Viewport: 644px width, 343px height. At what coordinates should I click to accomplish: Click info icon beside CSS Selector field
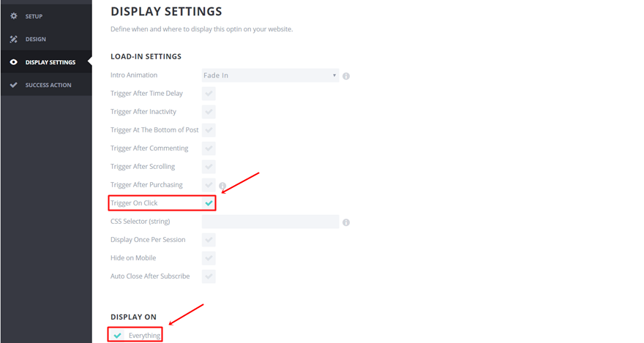(346, 222)
